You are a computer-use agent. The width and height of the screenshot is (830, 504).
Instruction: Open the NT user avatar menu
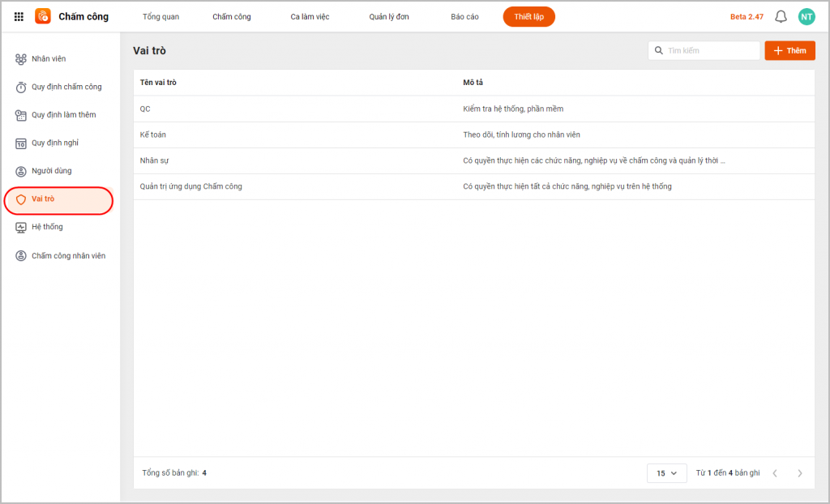[806, 16]
